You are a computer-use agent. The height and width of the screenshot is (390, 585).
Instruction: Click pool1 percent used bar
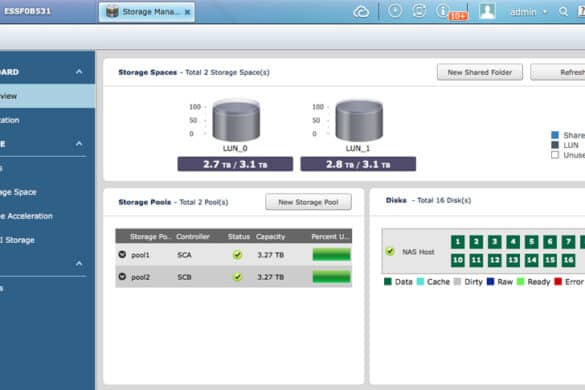[x=331, y=255]
